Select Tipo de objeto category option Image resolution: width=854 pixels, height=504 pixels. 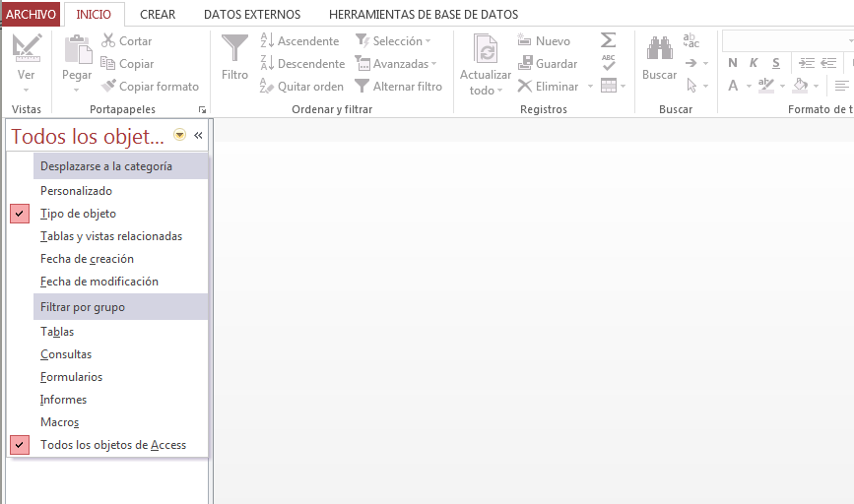[x=78, y=214]
